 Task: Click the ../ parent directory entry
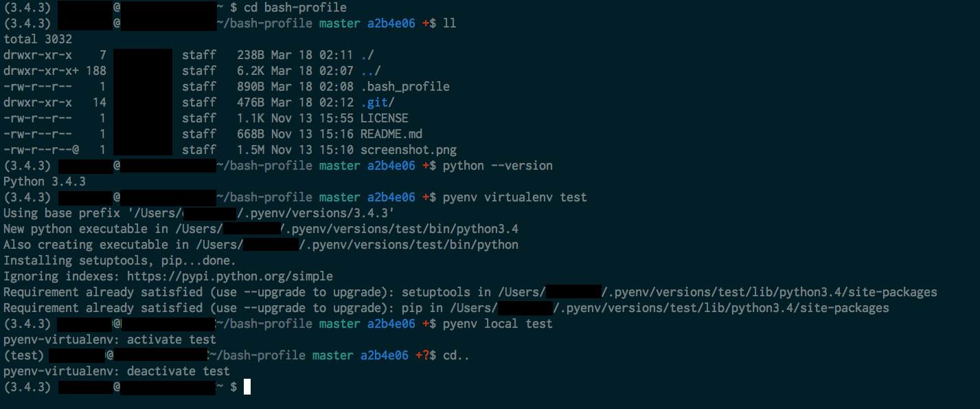tap(370, 71)
